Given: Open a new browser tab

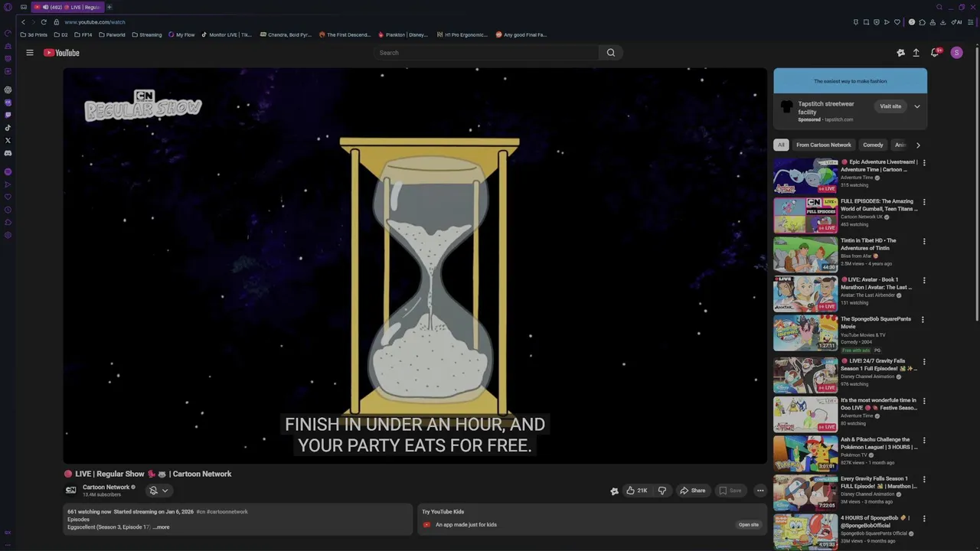Looking at the screenshot, I should coord(109,7).
